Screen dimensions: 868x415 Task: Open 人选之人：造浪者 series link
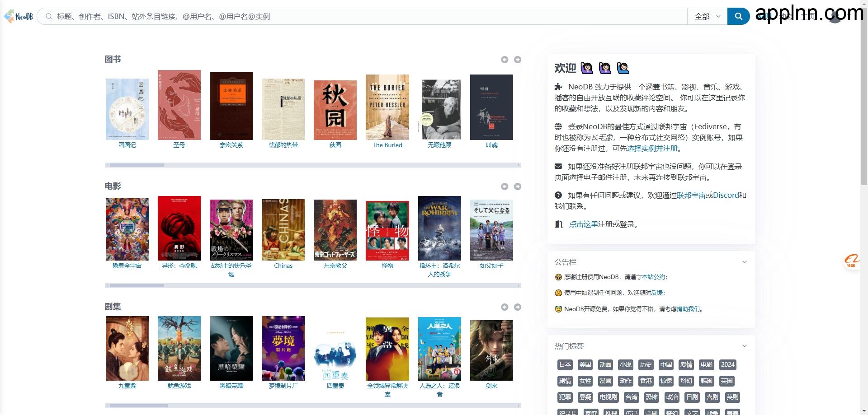pyautogui.click(x=439, y=390)
